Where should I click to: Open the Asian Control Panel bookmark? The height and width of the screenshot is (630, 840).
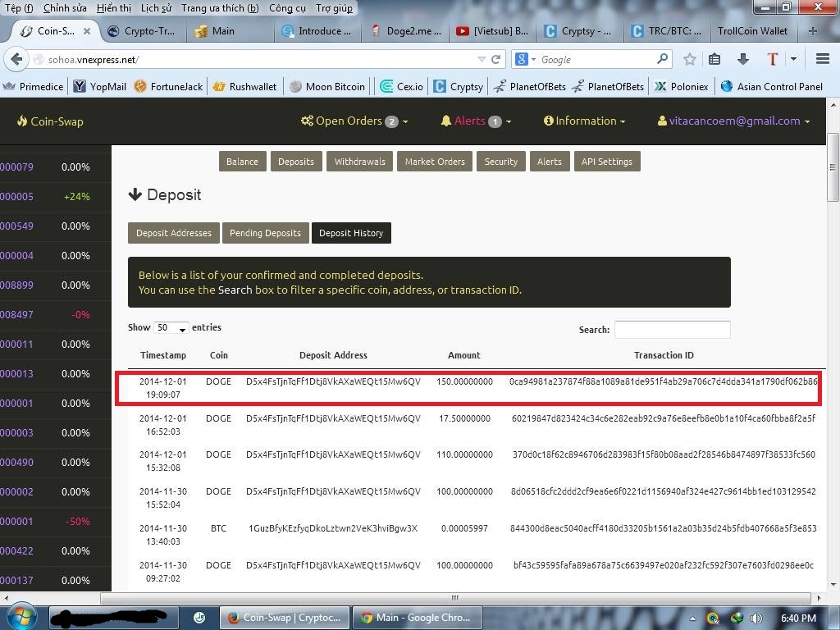point(772,86)
